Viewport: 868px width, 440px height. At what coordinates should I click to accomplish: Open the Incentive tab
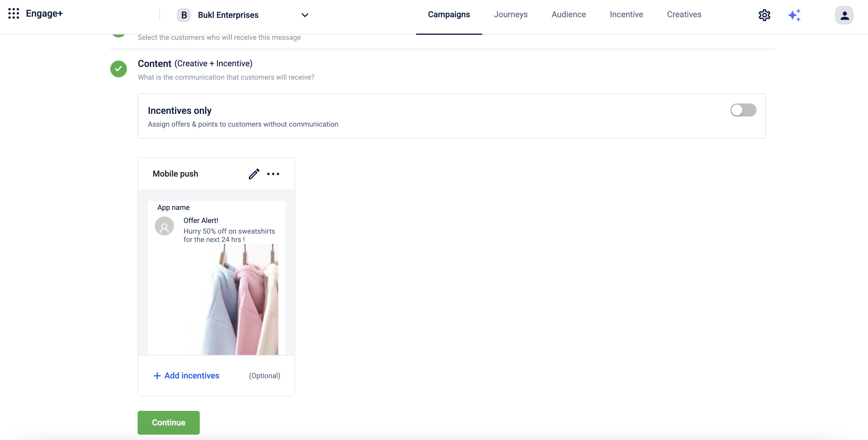coord(626,15)
